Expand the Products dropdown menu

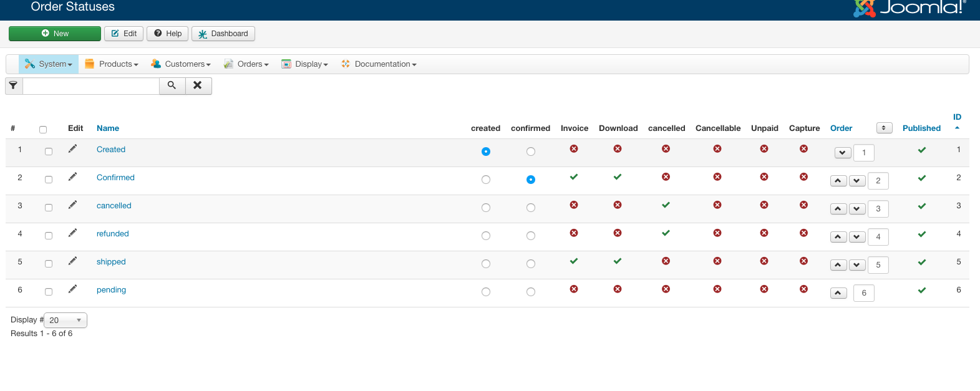tap(112, 64)
